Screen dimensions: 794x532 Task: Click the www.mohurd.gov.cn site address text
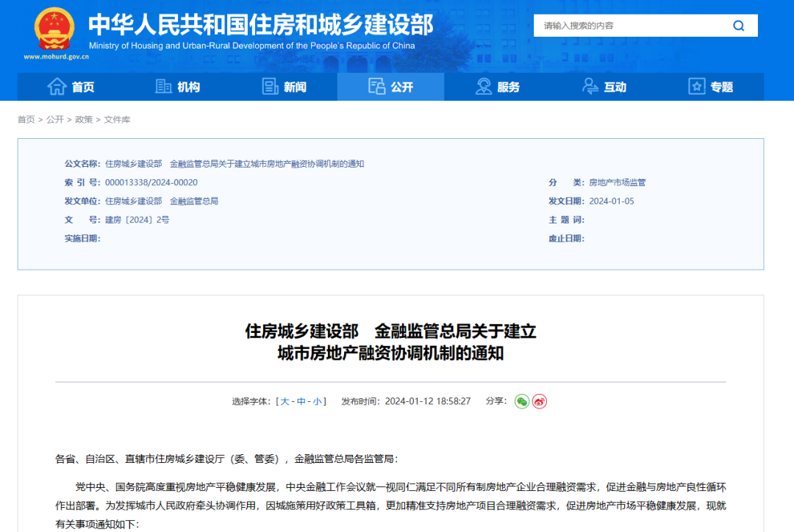56,56
